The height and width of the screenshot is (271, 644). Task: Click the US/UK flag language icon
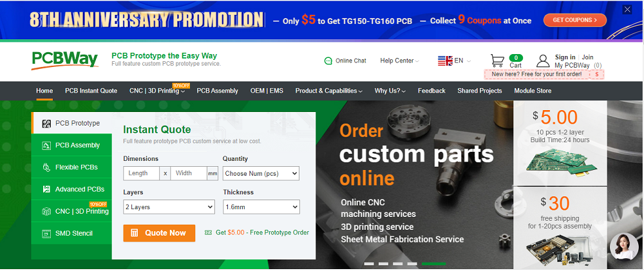pos(445,61)
